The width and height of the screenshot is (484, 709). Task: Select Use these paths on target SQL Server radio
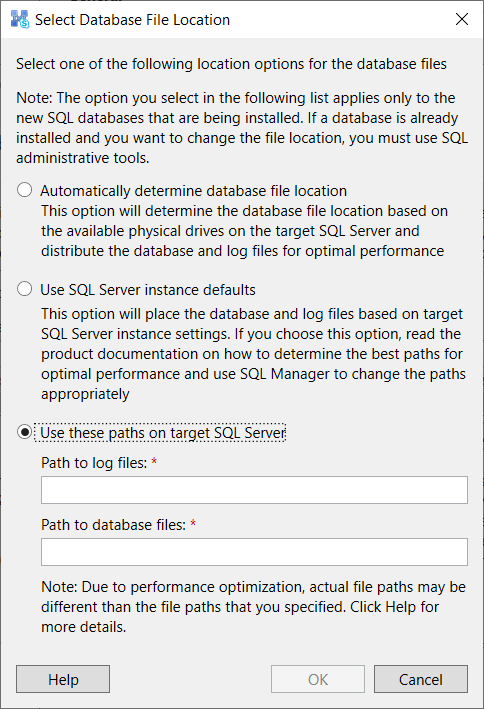(x=24, y=432)
